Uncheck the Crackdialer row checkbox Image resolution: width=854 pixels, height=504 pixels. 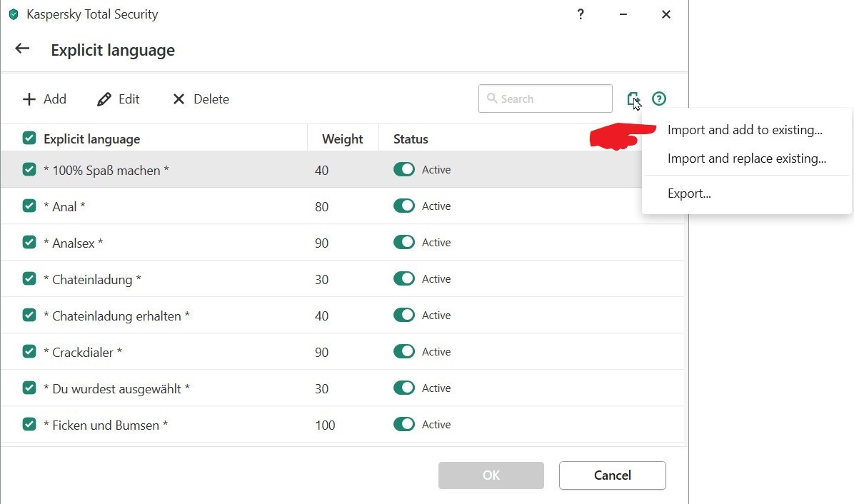click(x=29, y=352)
